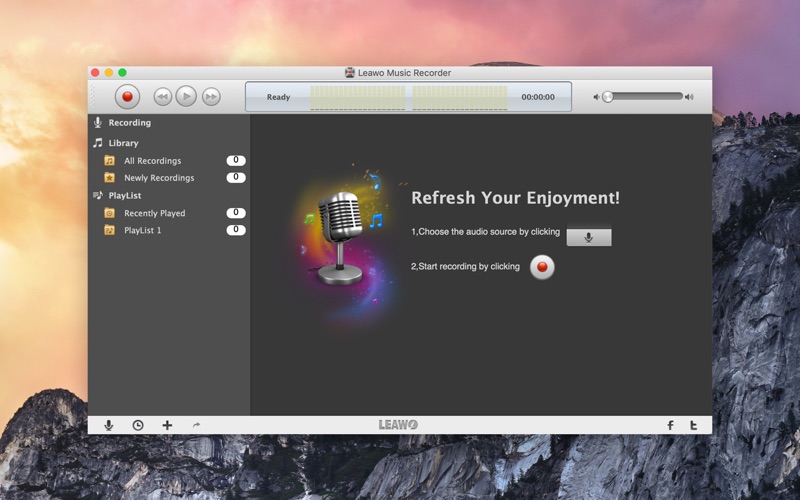Click the high volume speaker icon
This screenshot has width=800, height=500.
click(x=689, y=97)
